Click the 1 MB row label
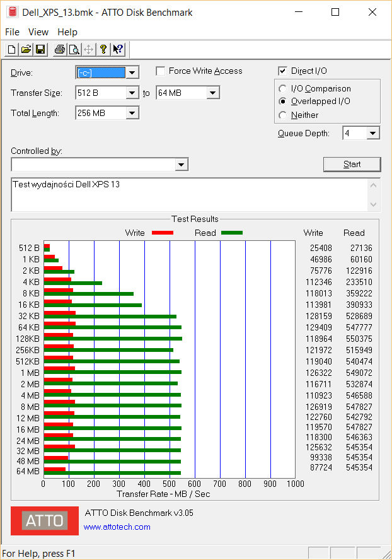Screen dimensions: 392x560 [x=30, y=373]
